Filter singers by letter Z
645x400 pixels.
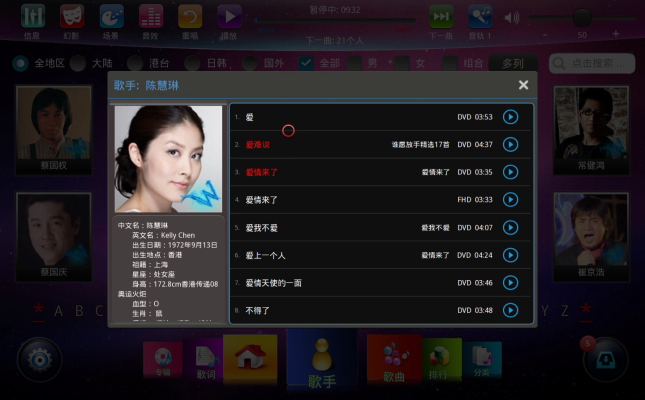tap(565, 311)
